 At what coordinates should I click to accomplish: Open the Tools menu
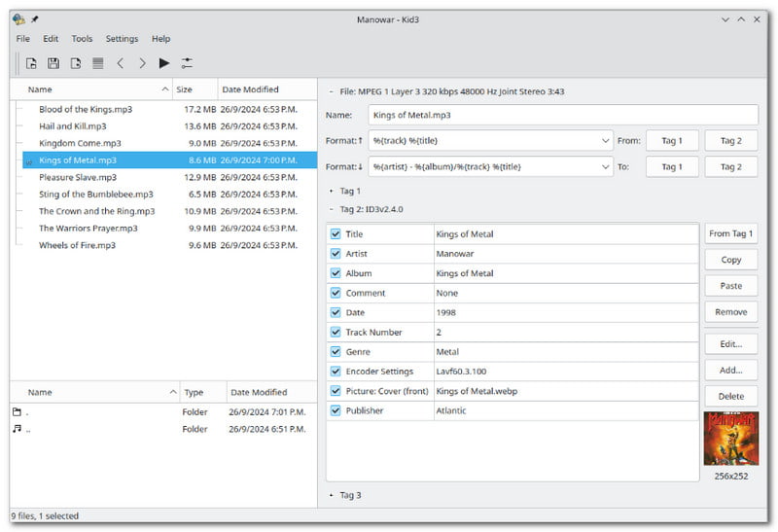(x=82, y=39)
